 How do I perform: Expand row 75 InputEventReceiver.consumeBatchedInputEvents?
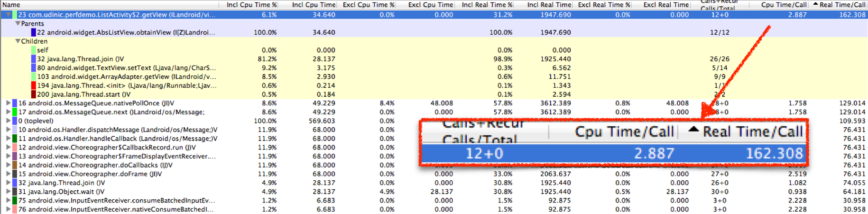pyautogui.click(x=8, y=201)
